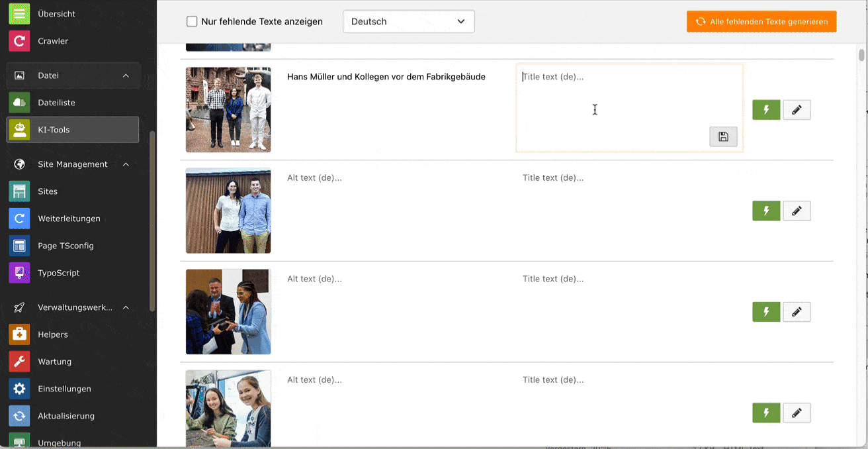Collapse the Verwaltungswerkzeuge group

click(126, 307)
